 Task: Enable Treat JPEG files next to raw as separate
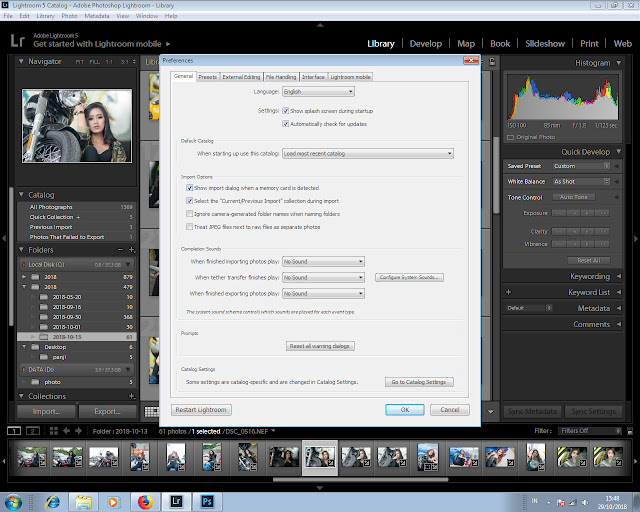coord(189,227)
